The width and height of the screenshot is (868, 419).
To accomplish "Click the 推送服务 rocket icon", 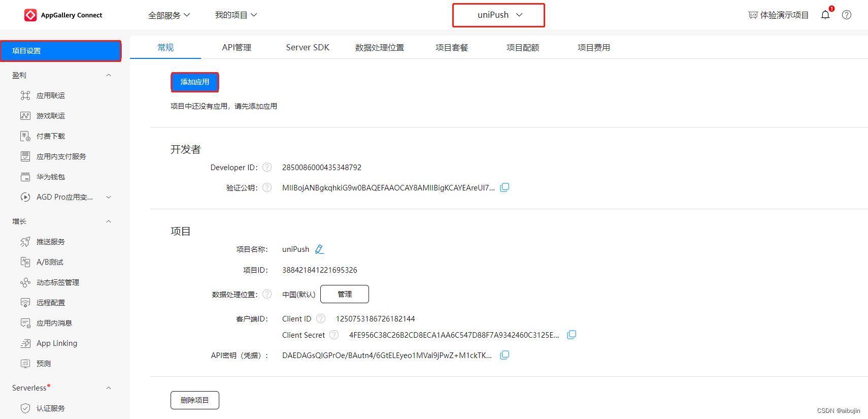I will (x=25, y=242).
